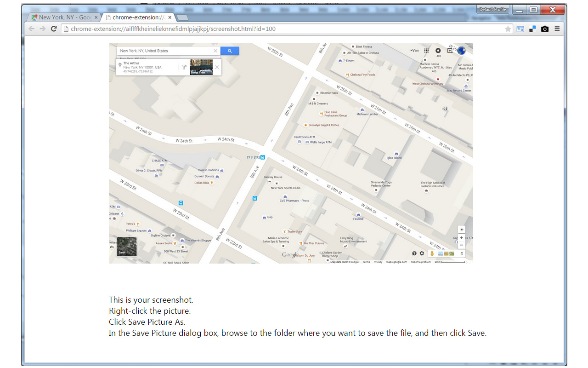
Task: Click the screen capture extension icon left of the checkered one
Action: point(520,29)
